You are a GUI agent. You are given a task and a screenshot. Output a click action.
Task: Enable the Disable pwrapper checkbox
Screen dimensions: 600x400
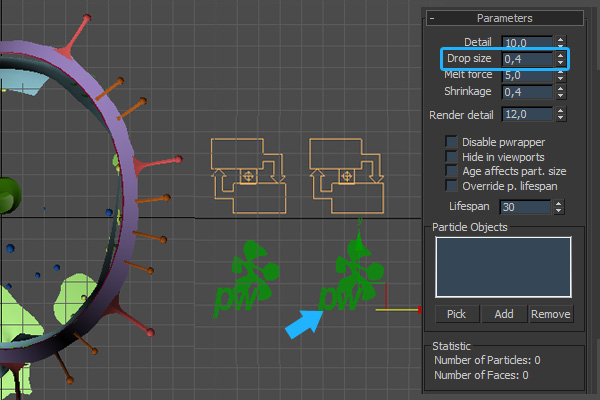point(452,142)
